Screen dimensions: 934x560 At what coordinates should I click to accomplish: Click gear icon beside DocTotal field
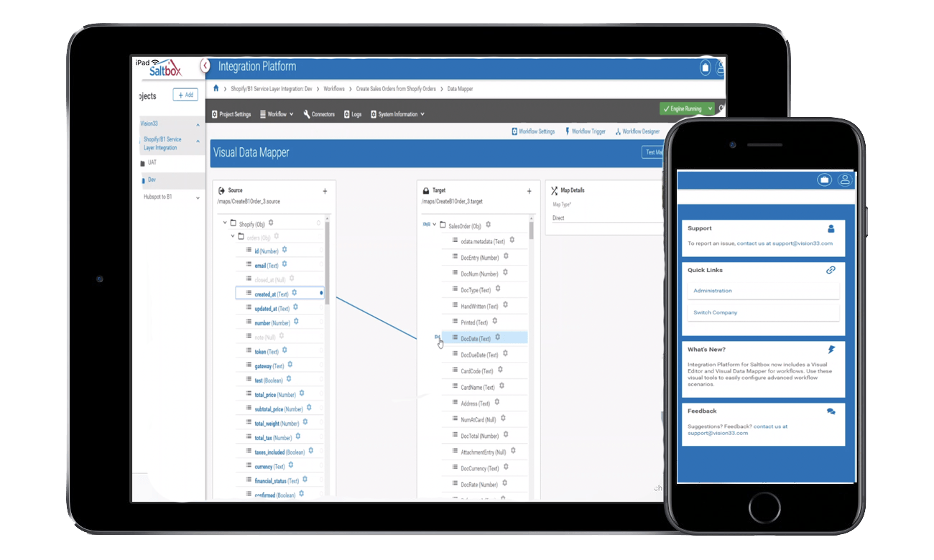tap(506, 434)
